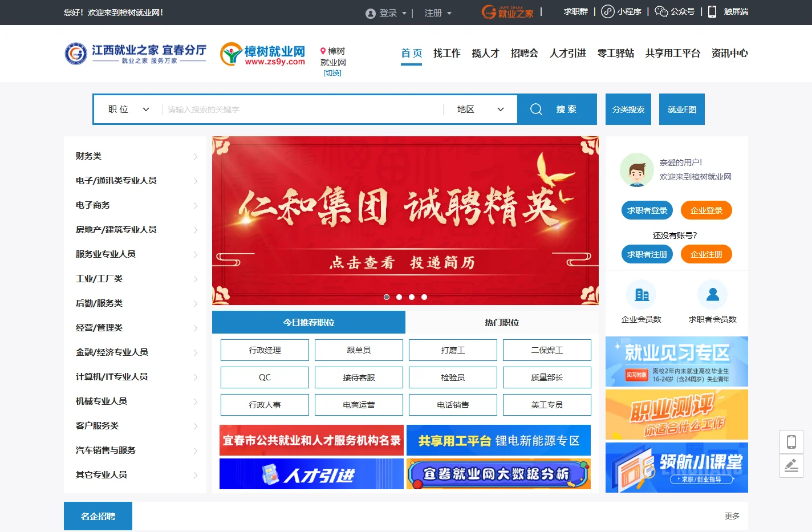Expand the 工业/工厂类 category arrow
The image size is (812, 532).
tap(195, 279)
